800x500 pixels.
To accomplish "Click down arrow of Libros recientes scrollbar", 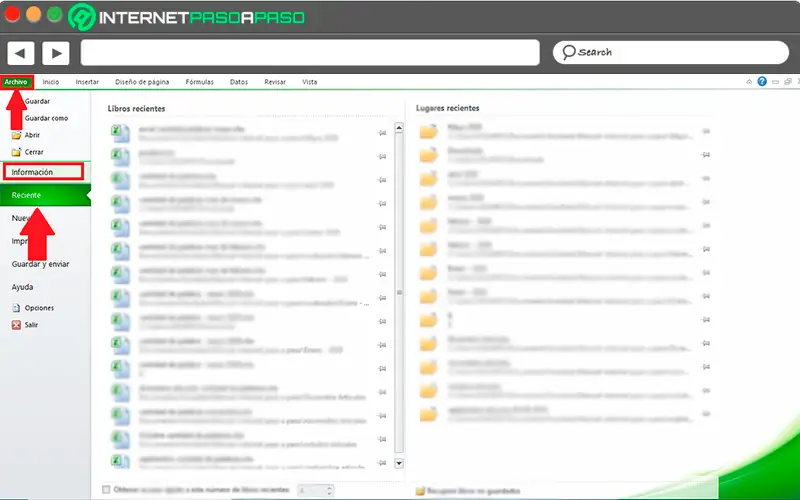I will tap(399, 463).
